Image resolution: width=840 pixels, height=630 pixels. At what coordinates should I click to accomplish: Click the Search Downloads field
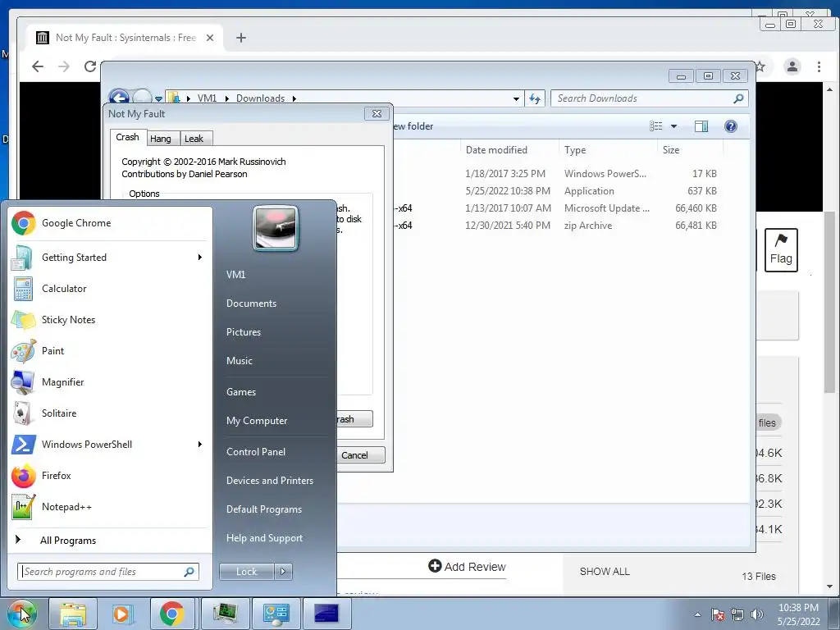click(650, 98)
